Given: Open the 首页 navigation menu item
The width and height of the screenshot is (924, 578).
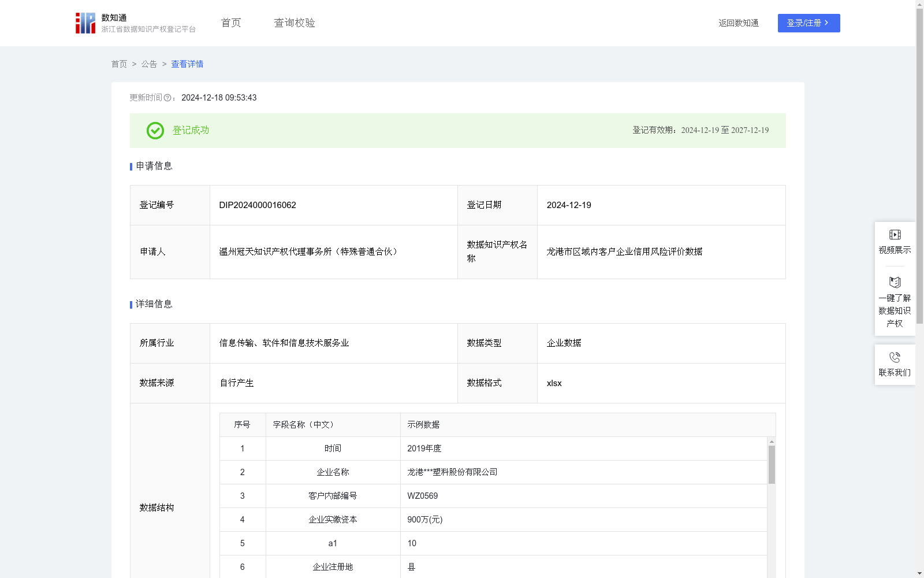Looking at the screenshot, I should tap(231, 23).
